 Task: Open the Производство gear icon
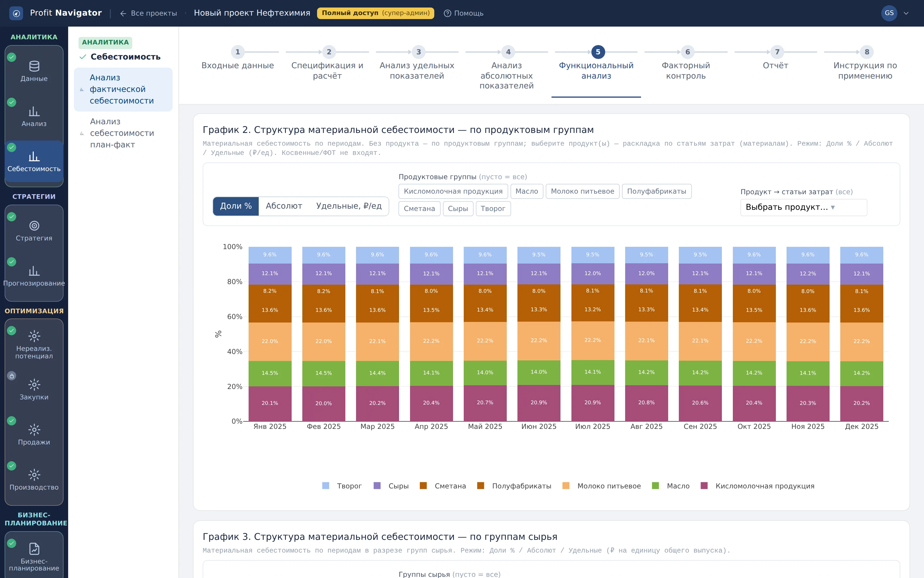point(34,475)
